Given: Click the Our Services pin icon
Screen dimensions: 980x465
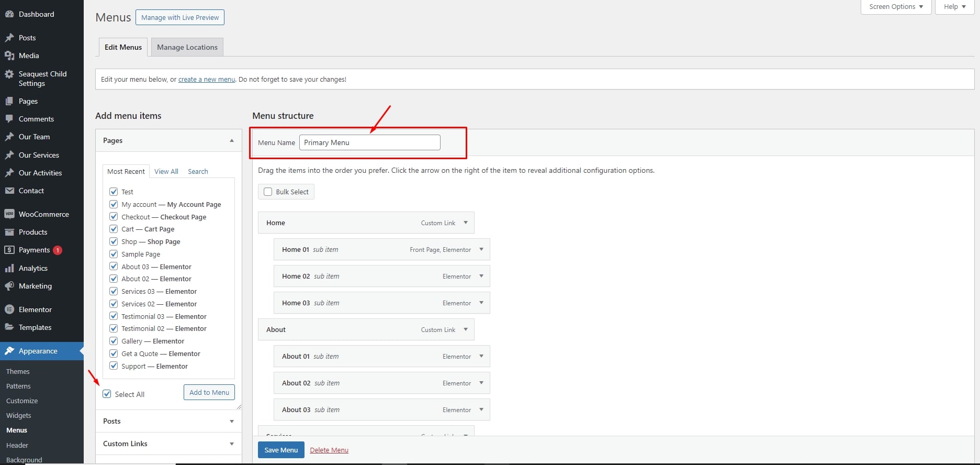Looking at the screenshot, I should (9, 155).
